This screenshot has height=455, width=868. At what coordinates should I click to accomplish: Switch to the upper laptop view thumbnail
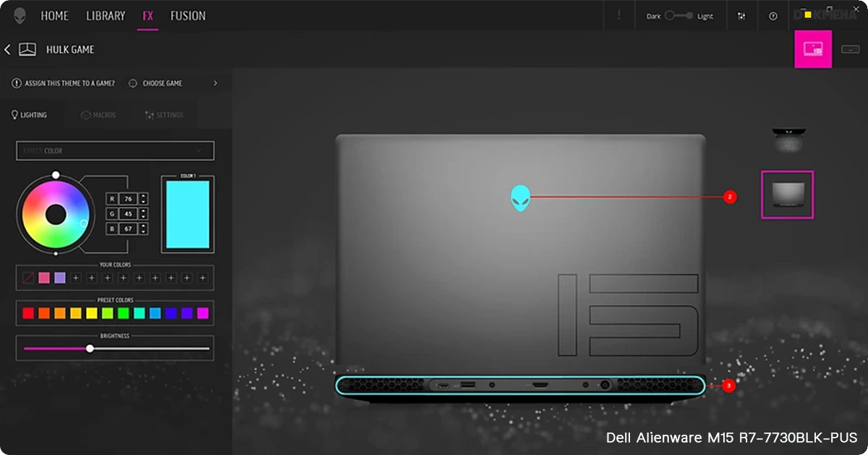click(787, 140)
